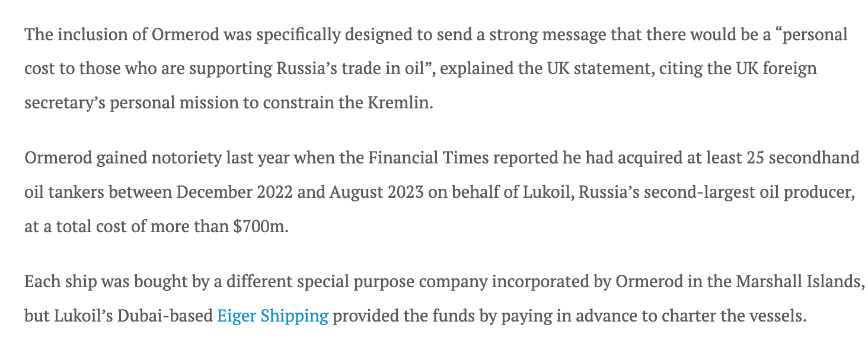Open the Eiger Shipping link

(x=272, y=316)
